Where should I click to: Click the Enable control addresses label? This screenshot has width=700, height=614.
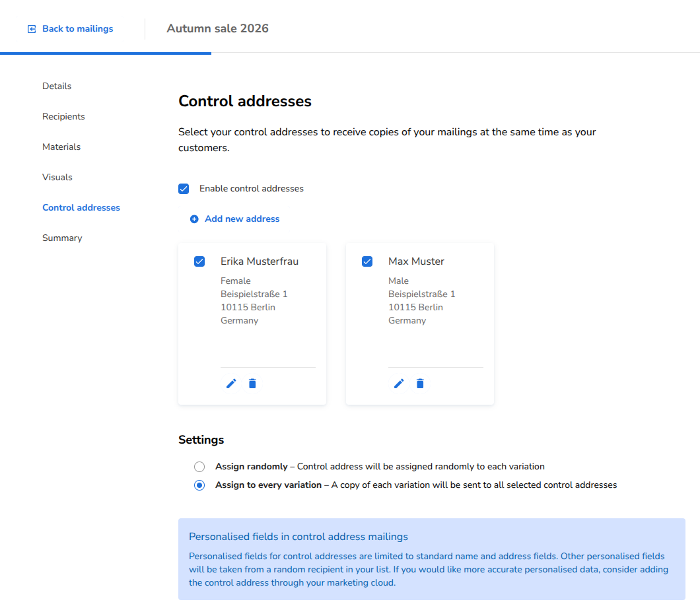click(x=252, y=189)
